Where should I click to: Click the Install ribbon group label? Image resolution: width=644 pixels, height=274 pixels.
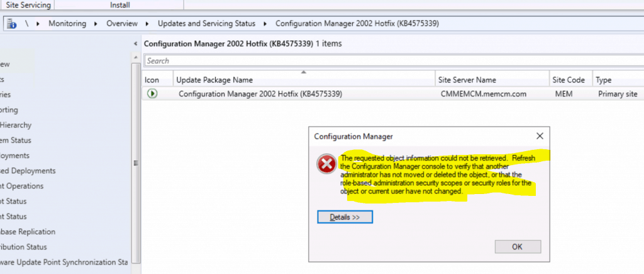[120, 5]
